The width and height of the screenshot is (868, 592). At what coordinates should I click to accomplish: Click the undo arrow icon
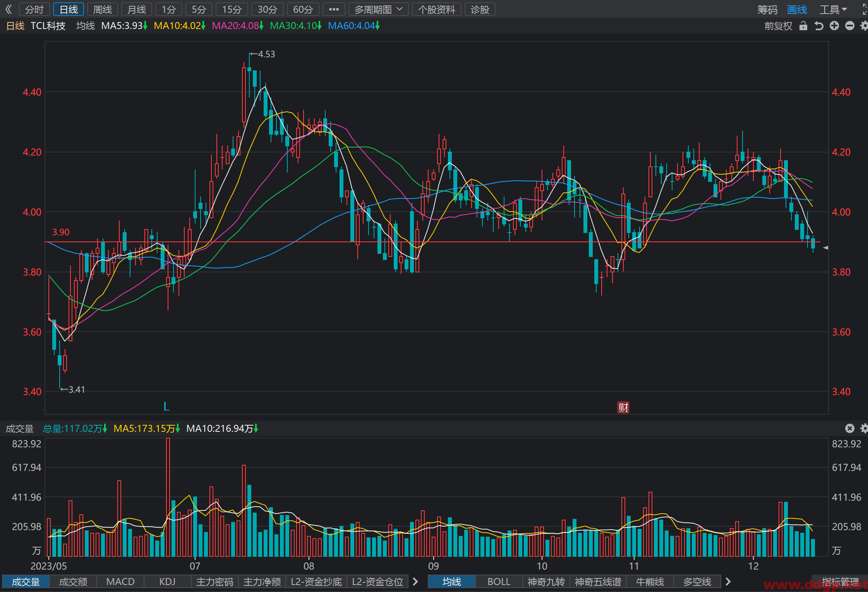[819, 26]
